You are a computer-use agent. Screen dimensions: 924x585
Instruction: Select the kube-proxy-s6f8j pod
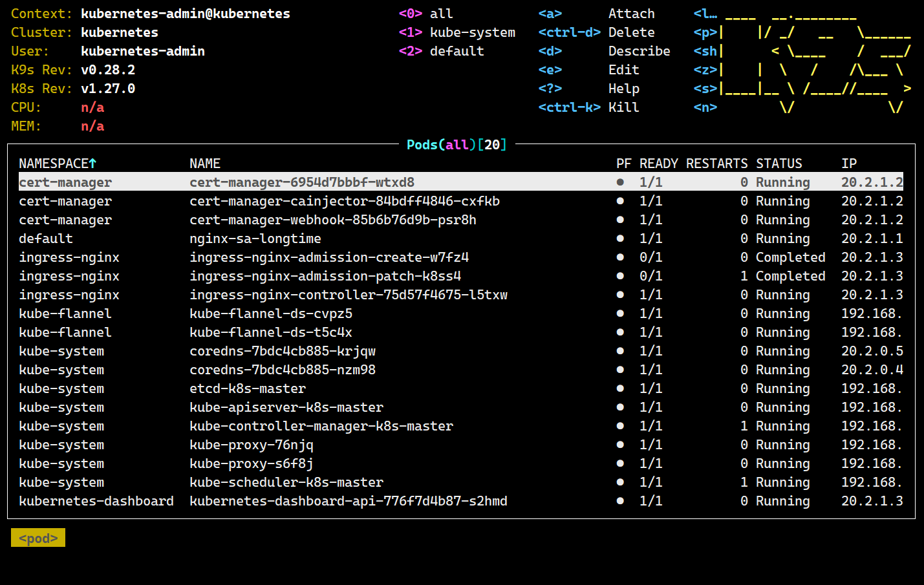[x=461, y=463]
